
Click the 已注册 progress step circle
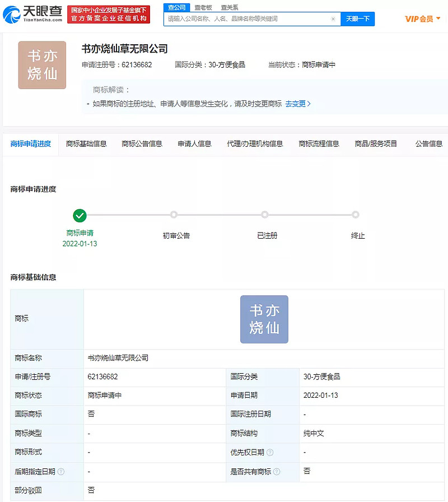pyautogui.click(x=265, y=215)
